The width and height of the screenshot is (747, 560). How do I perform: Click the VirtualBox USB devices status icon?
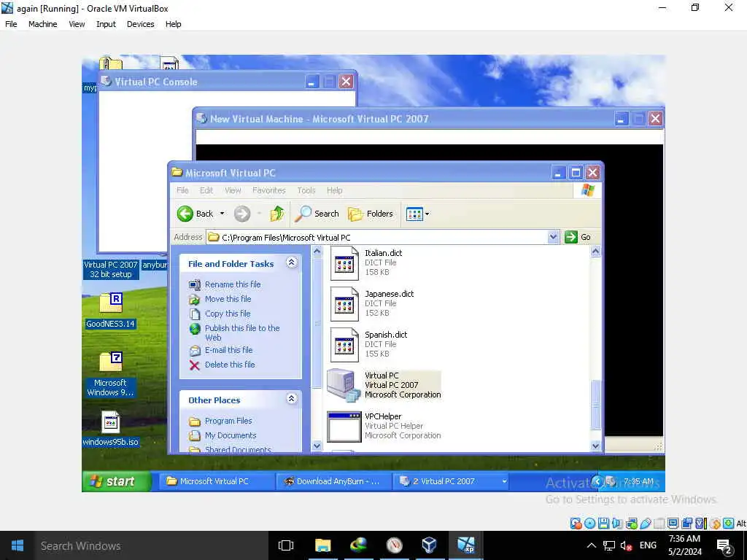(646, 524)
